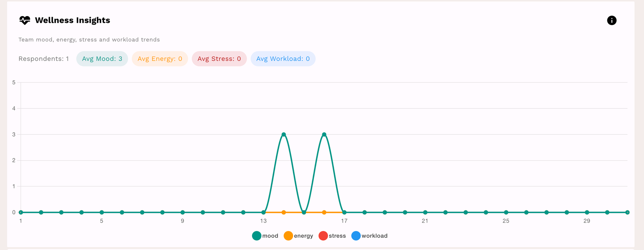Screen dimensions: 644x250
Task: Click the orange energy point at day 16
Action: (x=324, y=212)
